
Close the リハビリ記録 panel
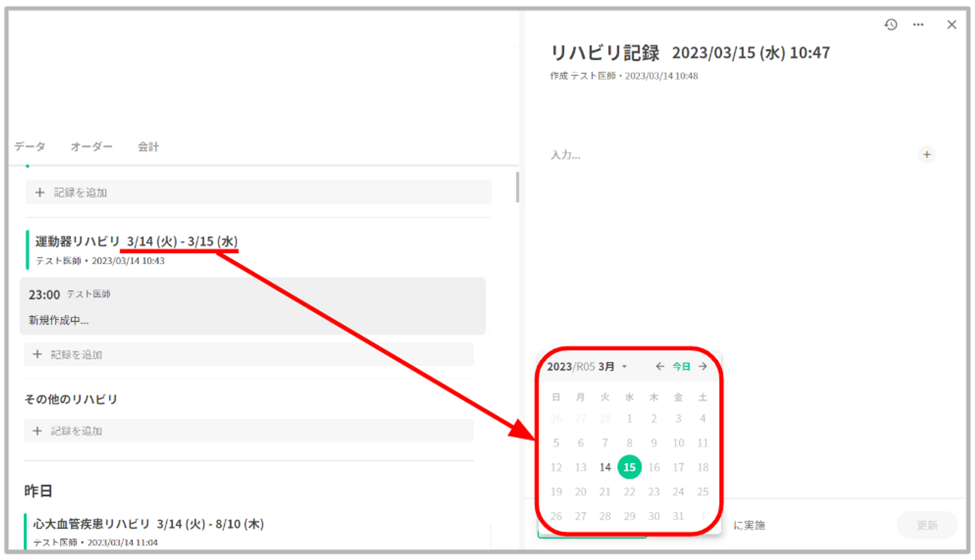click(951, 24)
